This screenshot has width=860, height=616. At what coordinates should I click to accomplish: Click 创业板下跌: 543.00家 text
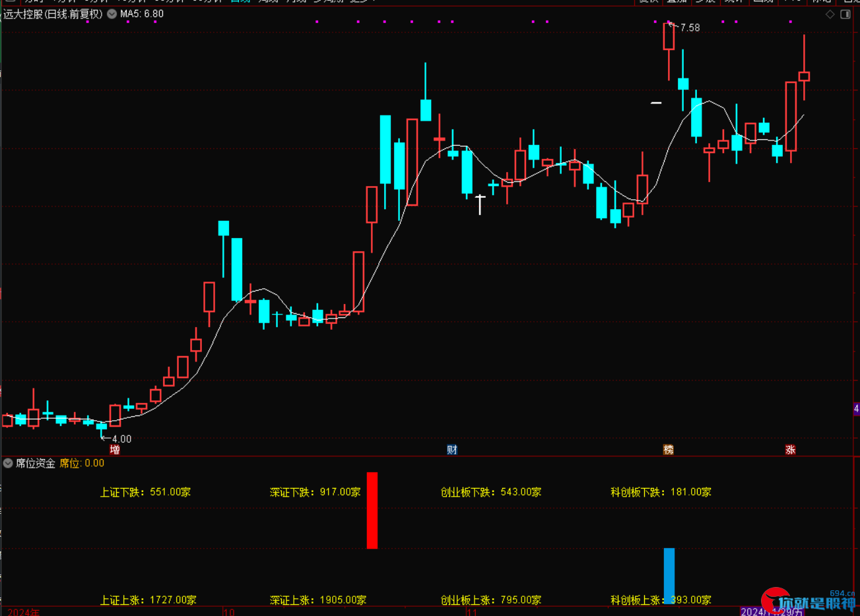[x=491, y=492]
